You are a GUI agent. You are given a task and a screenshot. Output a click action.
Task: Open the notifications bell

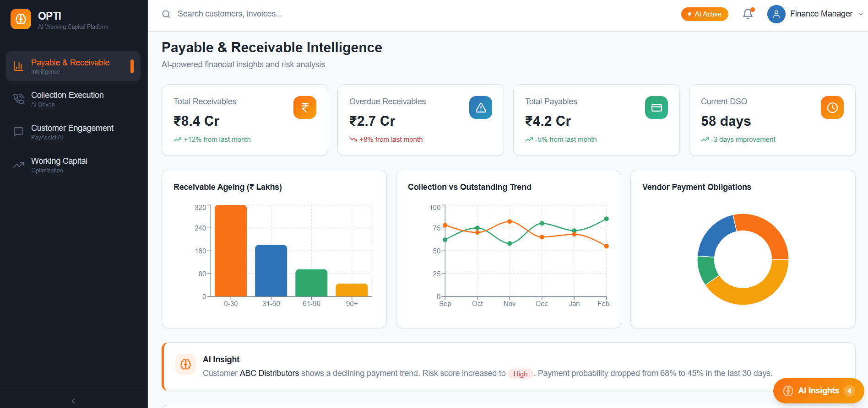point(748,14)
